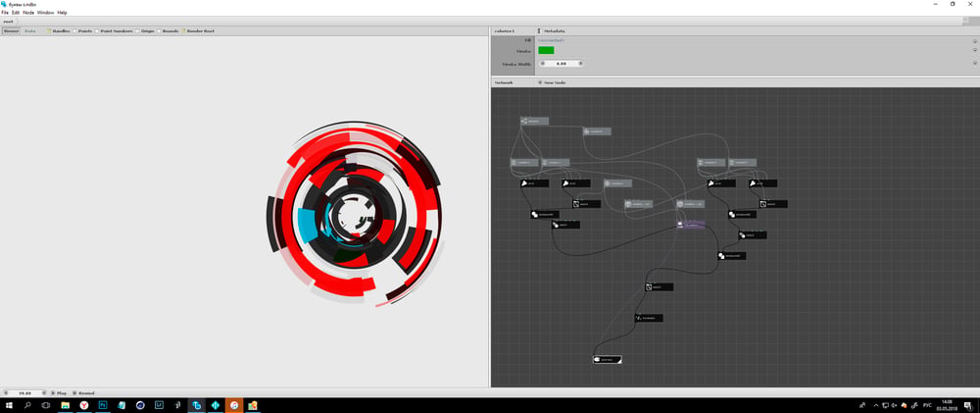Select the leftmost arc node in network
980x413 pixels.
point(534,183)
